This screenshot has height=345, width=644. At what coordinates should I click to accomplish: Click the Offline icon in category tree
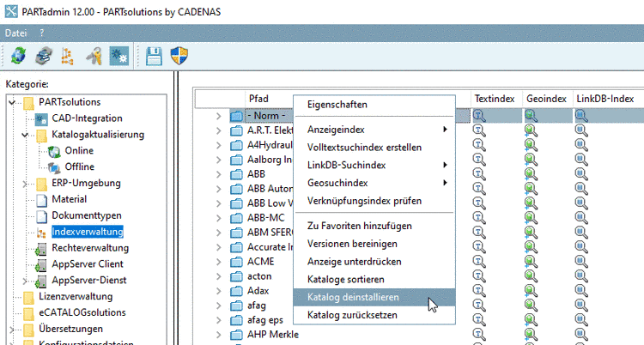(54, 167)
